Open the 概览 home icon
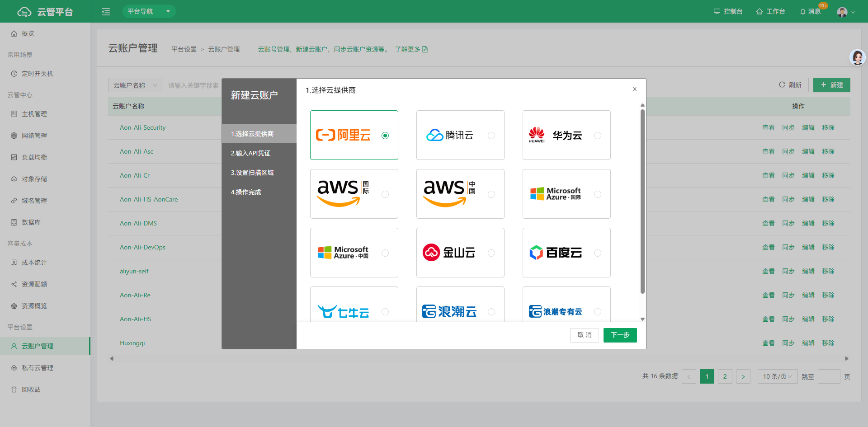868x427 pixels. [x=14, y=33]
